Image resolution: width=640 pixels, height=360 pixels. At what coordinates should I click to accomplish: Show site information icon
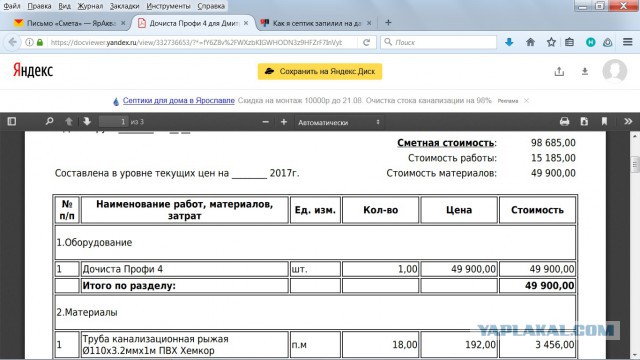29,42
